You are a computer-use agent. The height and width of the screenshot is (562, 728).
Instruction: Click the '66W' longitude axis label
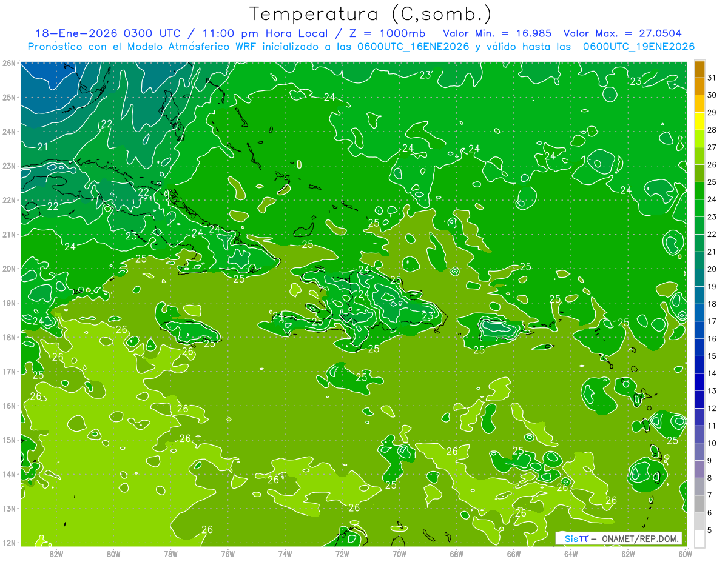tap(514, 554)
